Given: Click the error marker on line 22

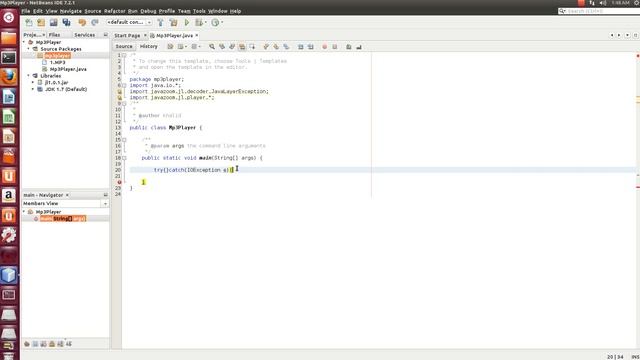Looking at the screenshot, I should point(119,182).
